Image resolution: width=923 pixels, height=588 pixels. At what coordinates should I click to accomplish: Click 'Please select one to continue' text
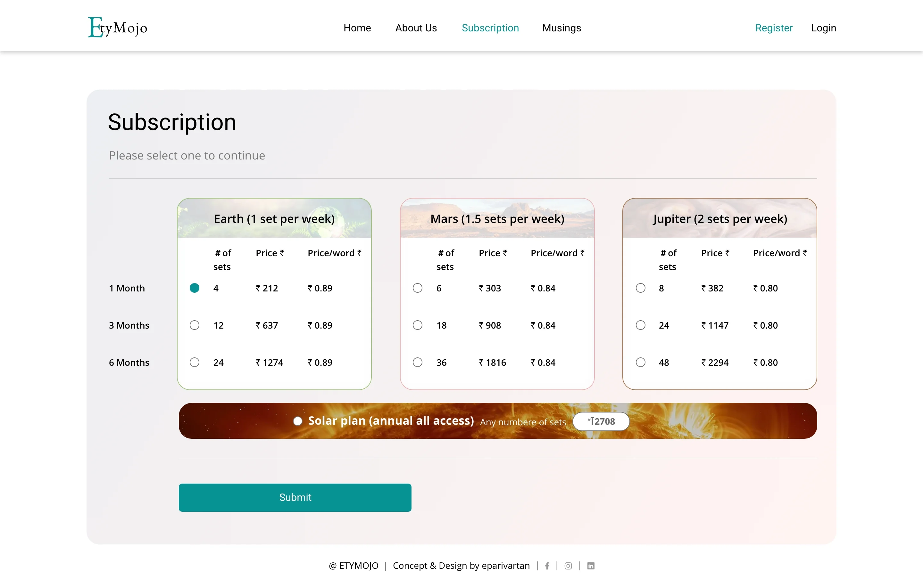(x=187, y=155)
